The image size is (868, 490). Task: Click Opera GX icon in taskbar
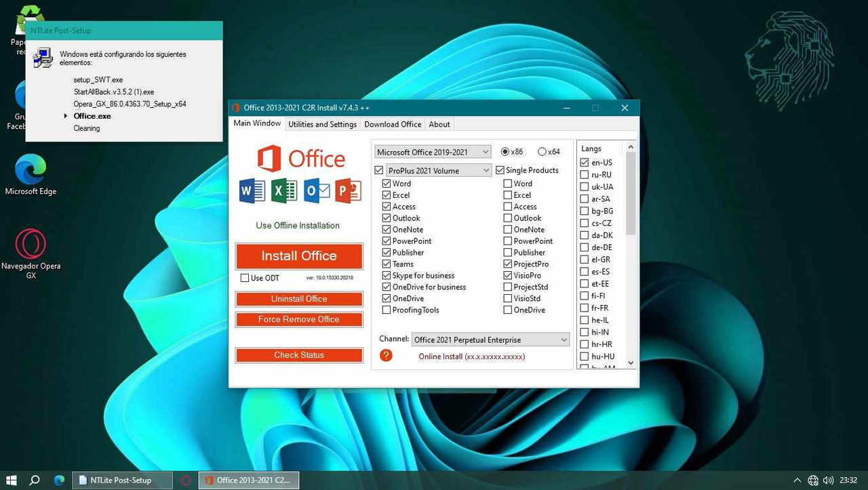pos(186,480)
